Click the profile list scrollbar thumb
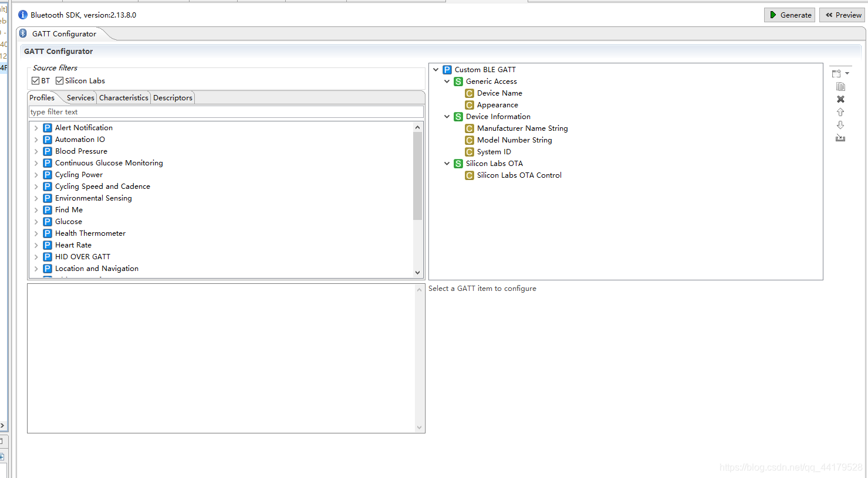The image size is (868, 478). click(x=418, y=176)
